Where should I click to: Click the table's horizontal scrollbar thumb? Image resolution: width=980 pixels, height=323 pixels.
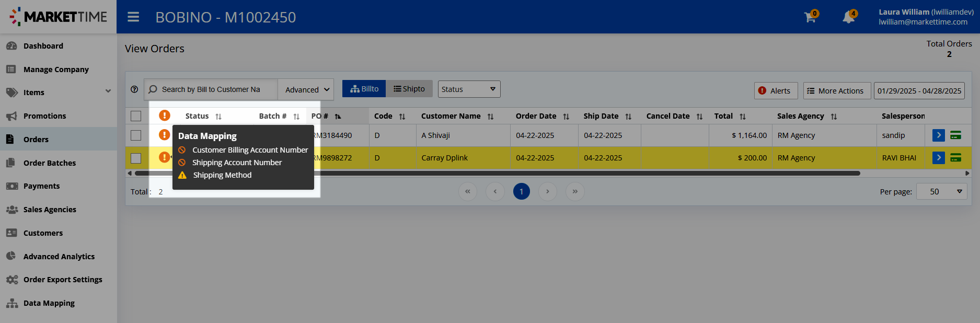[x=498, y=173]
